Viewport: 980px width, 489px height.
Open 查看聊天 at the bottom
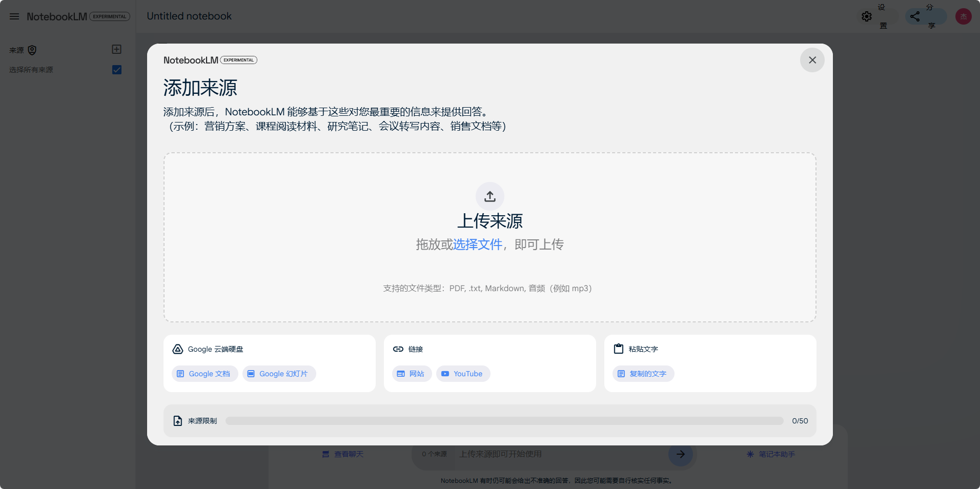coord(343,454)
